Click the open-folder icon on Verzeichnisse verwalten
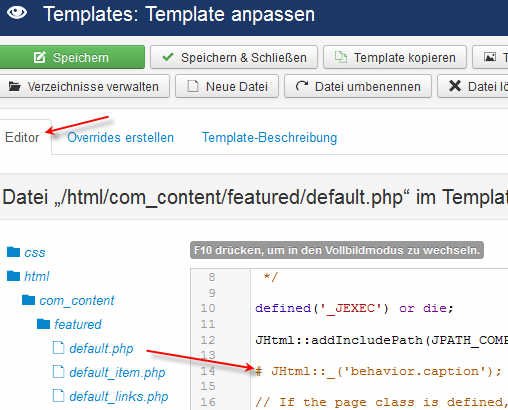The width and height of the screenshot is (508, 410). click(x=14, y=86)
